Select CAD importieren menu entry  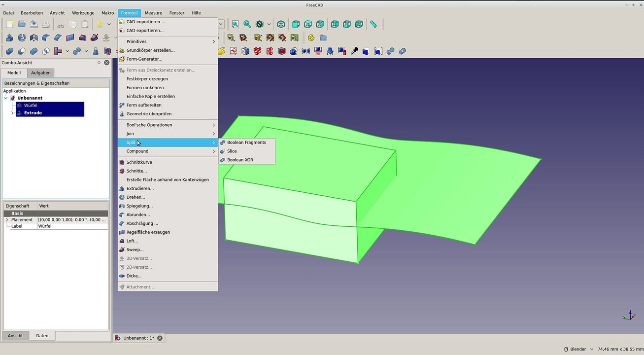pos(168,22)
